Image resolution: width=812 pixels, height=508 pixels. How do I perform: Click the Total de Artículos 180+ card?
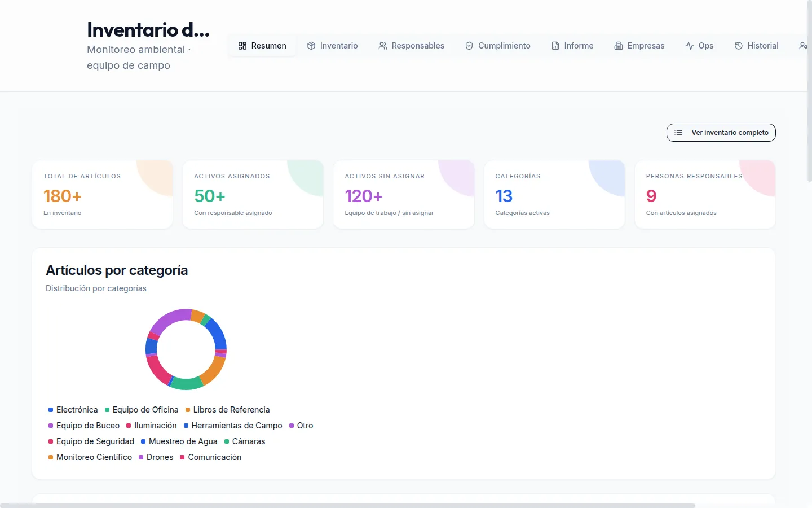coord(103,195)
